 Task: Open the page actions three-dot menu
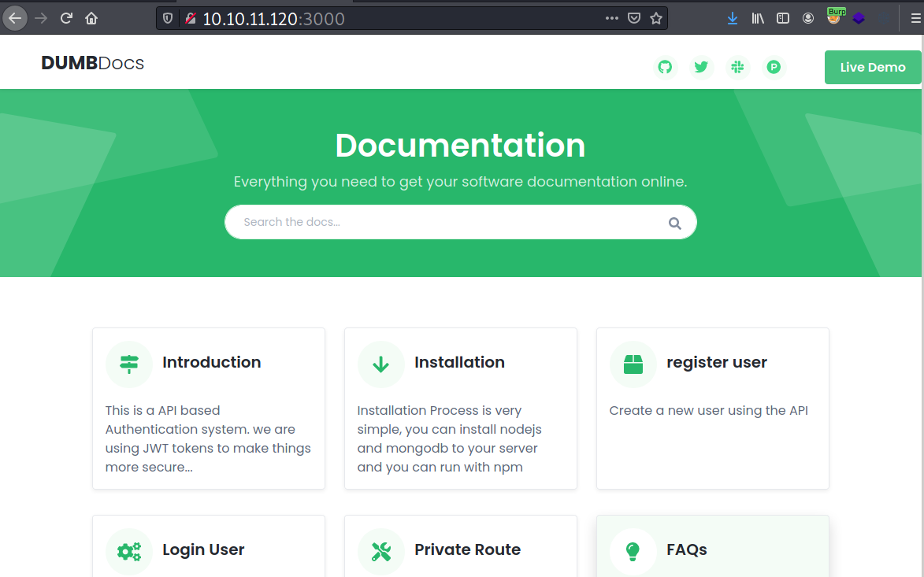click(x=612, y=18)
